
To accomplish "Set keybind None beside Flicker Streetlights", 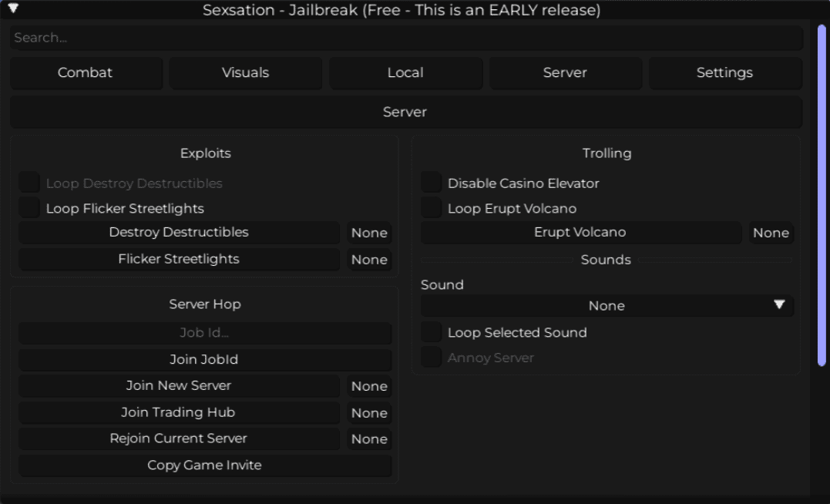I will point(369,260).
